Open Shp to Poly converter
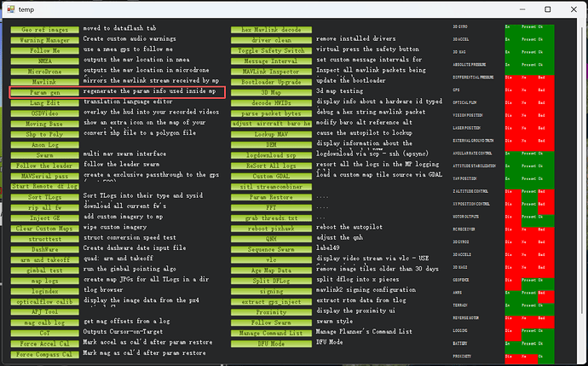 pyautogui.click(x=44, y=135)
